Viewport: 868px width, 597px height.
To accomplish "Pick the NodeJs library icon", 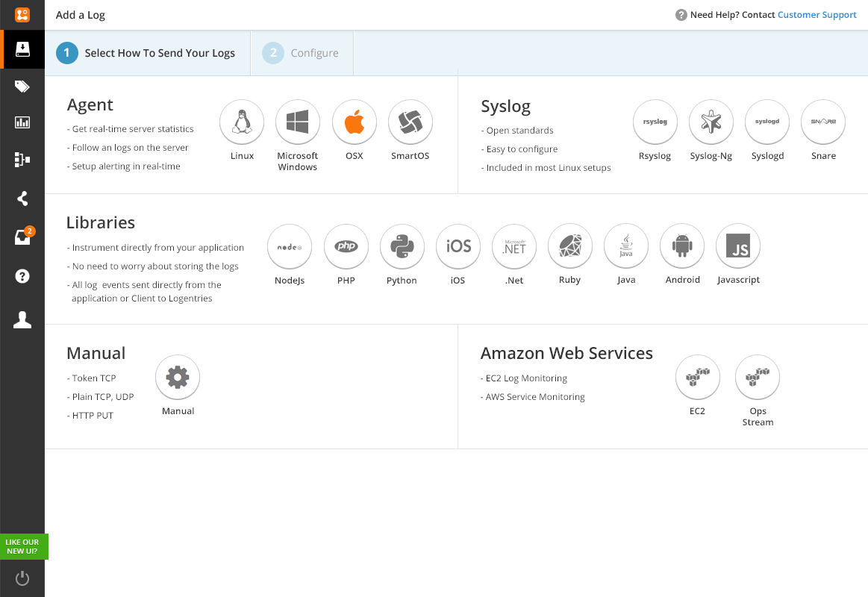I will point(290,247).
